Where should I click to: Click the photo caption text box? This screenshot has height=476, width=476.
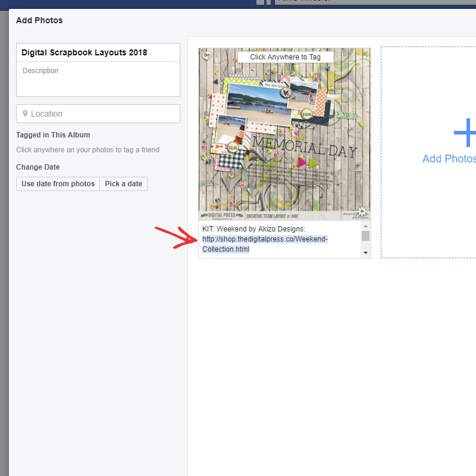click(280, 240)
